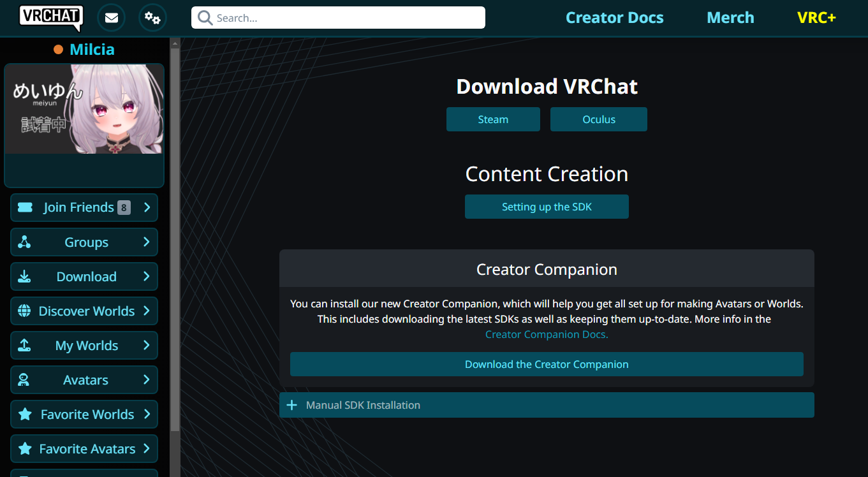Click the Milcia username link
Image resolution: width=868 pixels, height=477 pixels.
[92, 50]
